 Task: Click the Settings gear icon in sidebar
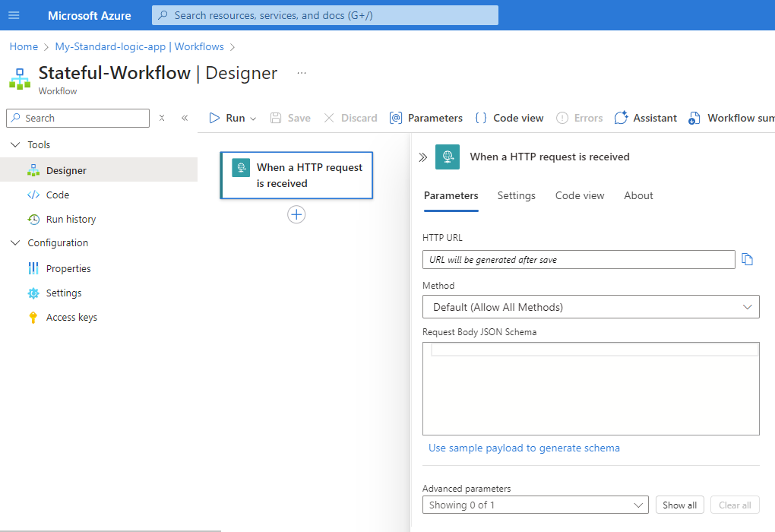pos(33,293)
